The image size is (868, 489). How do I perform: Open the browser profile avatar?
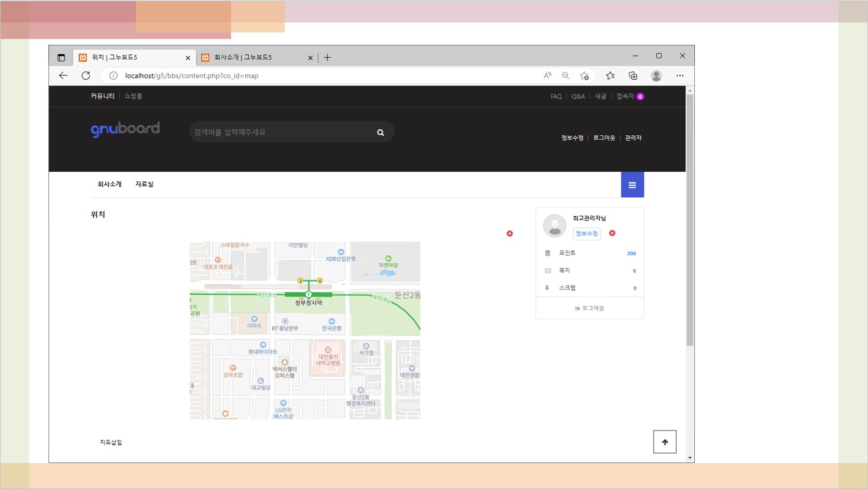(656, 76)
